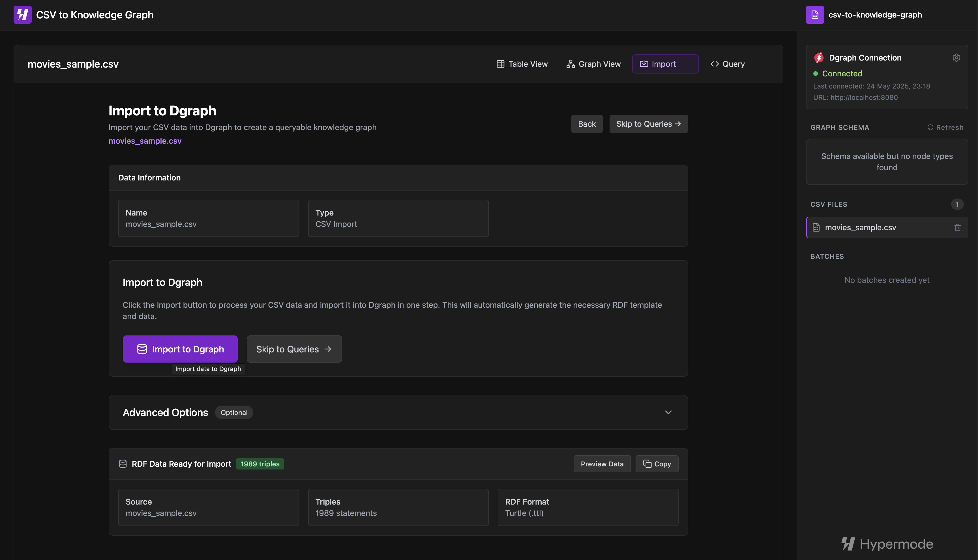Screen dimensions: 978x560
Task: Open the purple movies_sample.csv link
Action: pyautogui.click(x=145, y=141)
